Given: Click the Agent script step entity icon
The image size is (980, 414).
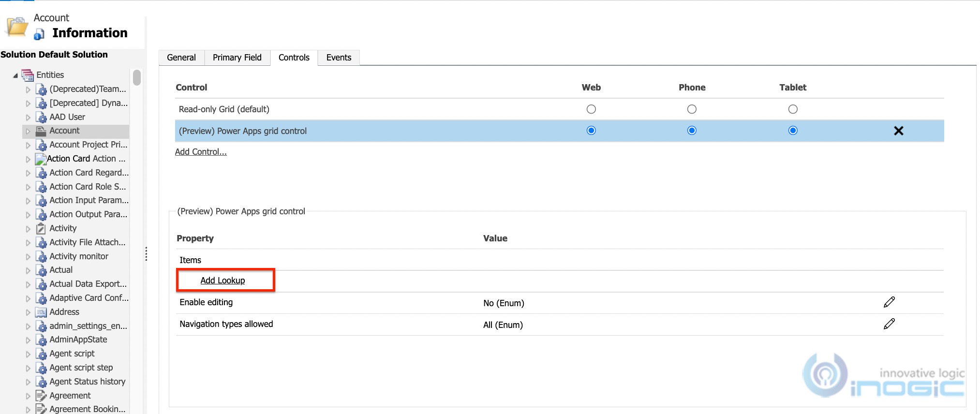Looking at the screenshot, I should pos(42,368).
